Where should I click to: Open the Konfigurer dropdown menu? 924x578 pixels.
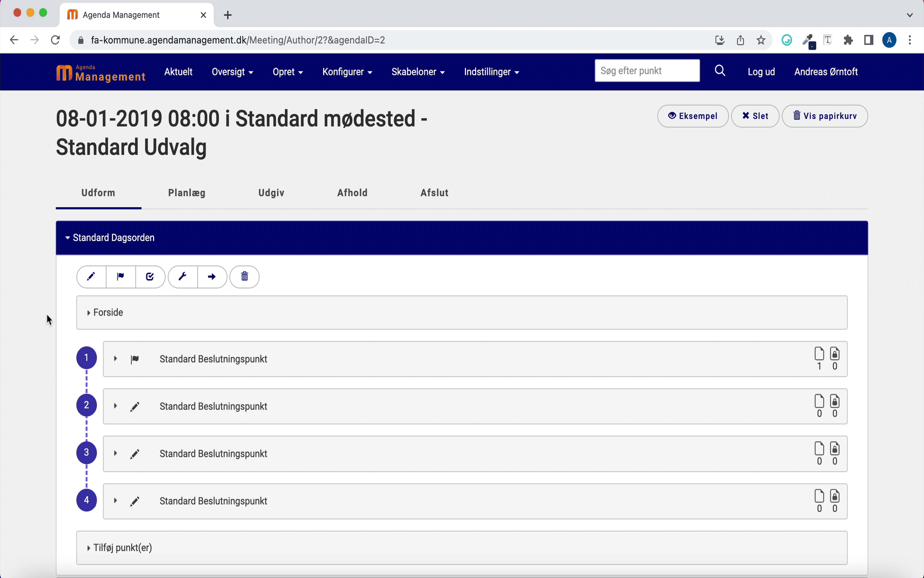click(x=347, y=72)
